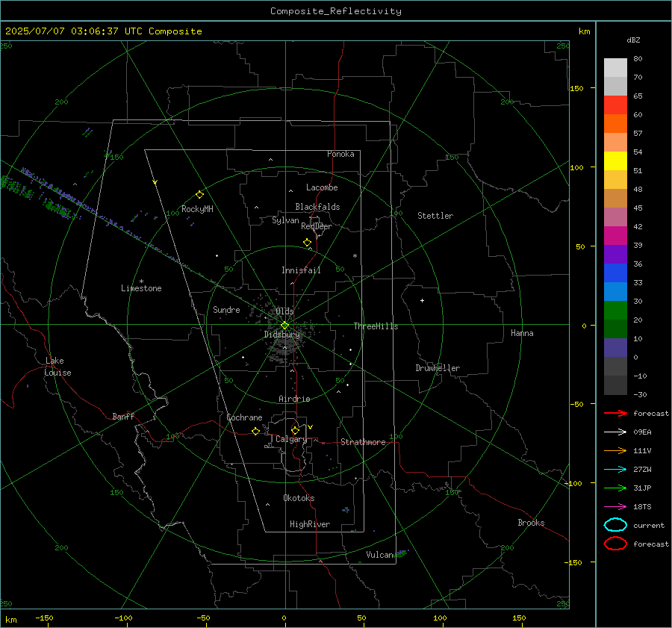
Task: Click the yellow diamond marker below RedDeer
Action: click(307, 243)
